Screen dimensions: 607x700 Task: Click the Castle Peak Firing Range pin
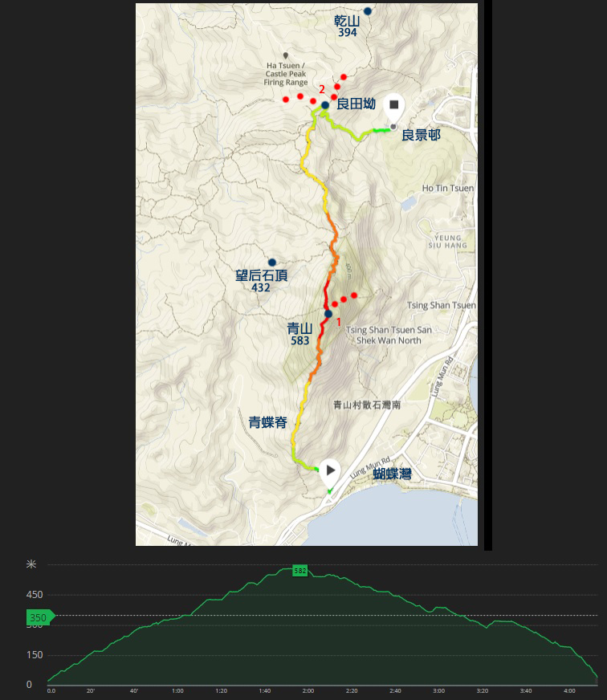click(286, 55)
